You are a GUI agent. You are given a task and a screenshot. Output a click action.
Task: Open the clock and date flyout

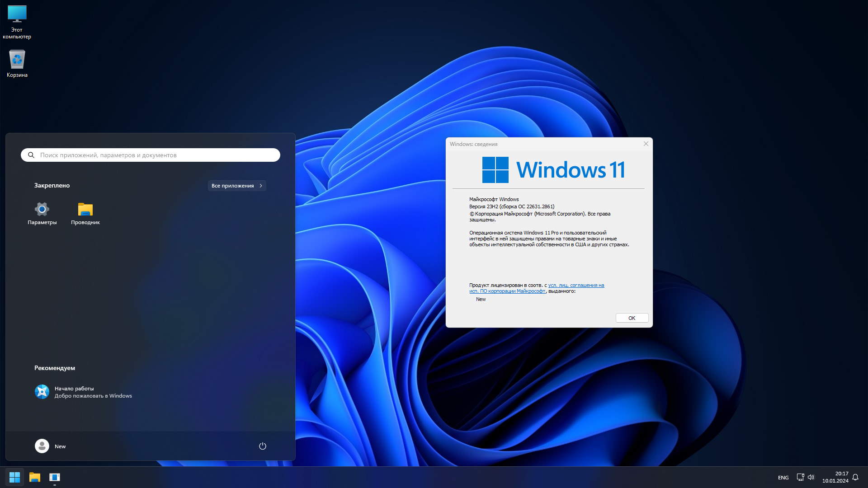pos(835,477)
